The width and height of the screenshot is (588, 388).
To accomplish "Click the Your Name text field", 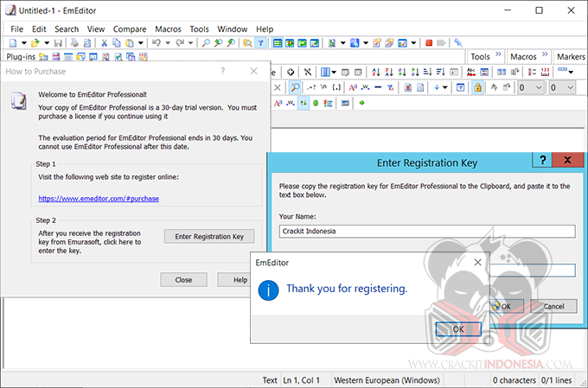I will [427, 232].
